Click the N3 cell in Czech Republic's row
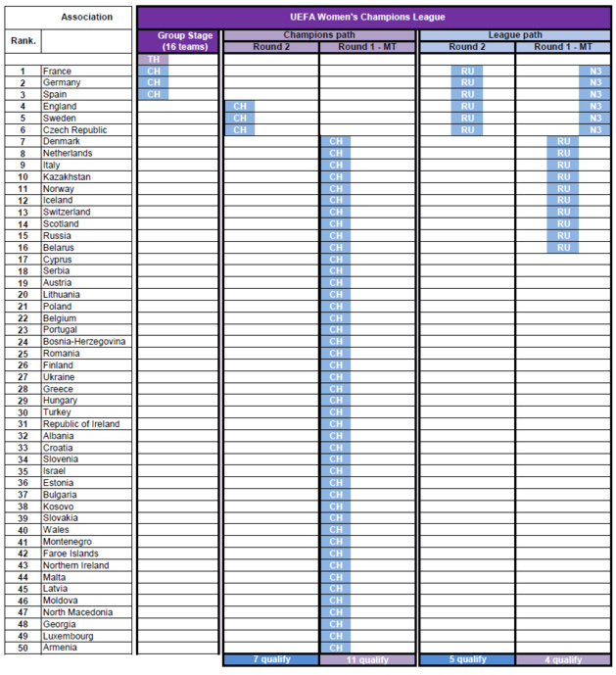Screen dimensions: 616x675 coord(594,130)
